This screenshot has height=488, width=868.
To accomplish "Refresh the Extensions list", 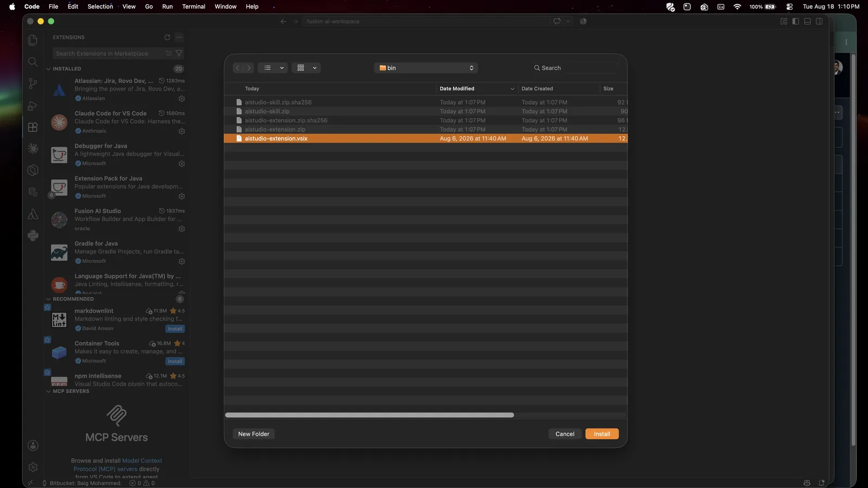I will 167,37.
